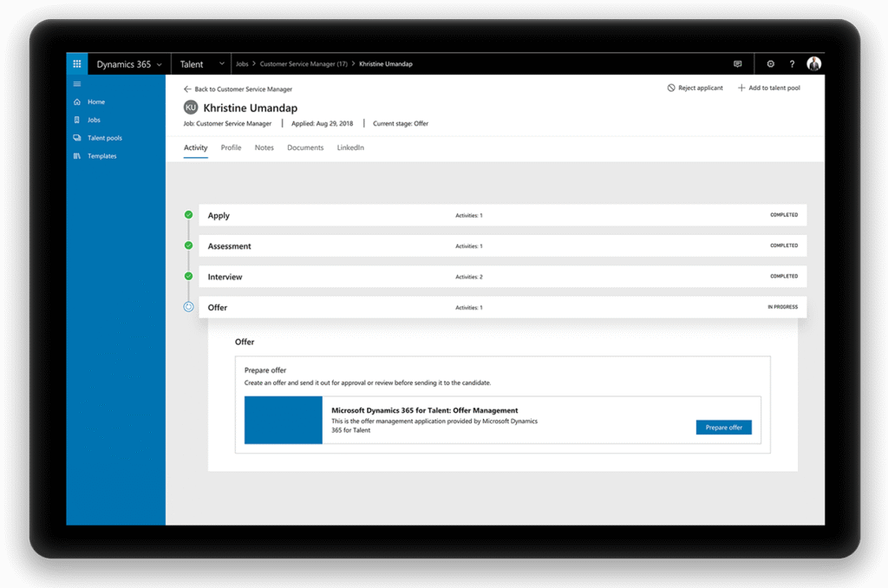Image resolution: width=888 pixels, height=588 pixels.
Task: Collapse the sidebar with hamburger icon
Action: pos(77,84)
